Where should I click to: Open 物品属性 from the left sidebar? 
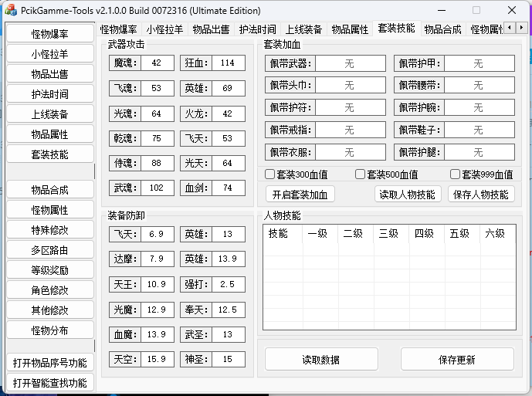coord(50,134)
